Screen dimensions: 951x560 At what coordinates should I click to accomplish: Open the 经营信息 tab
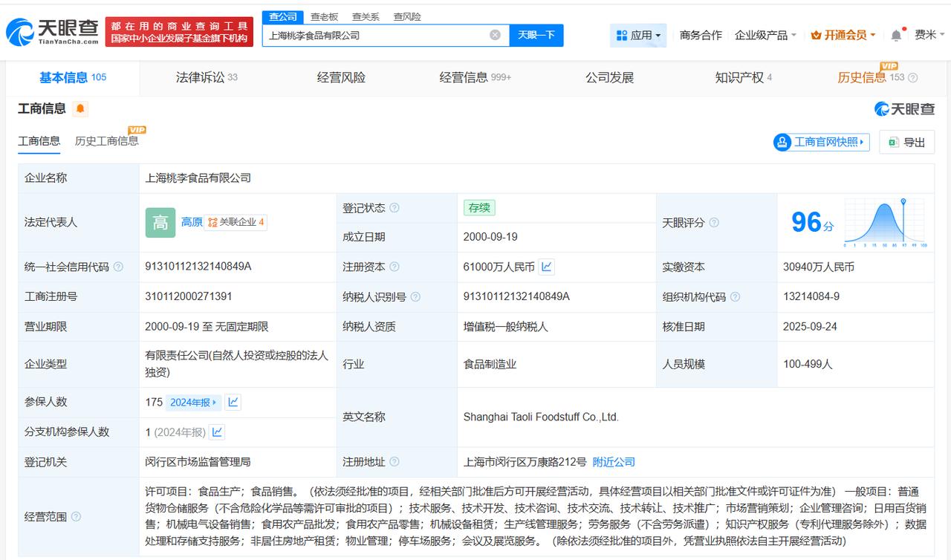475,77
